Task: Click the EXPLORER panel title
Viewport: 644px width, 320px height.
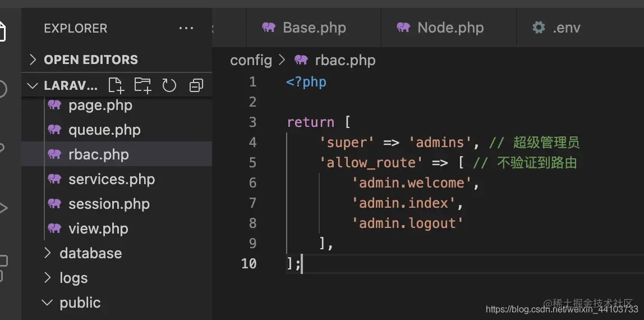Action: [76, 28]
